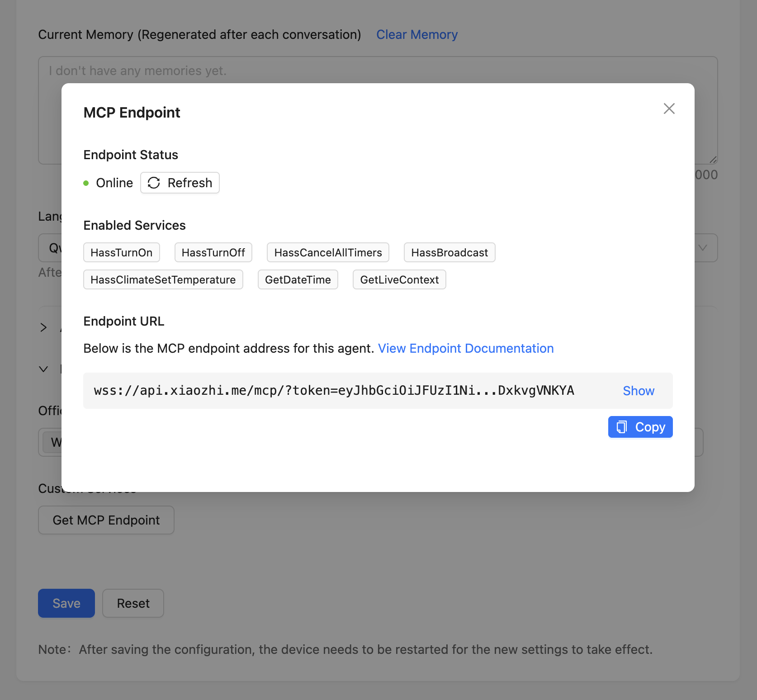Click the GetDateTime service tag

(298, 279)
